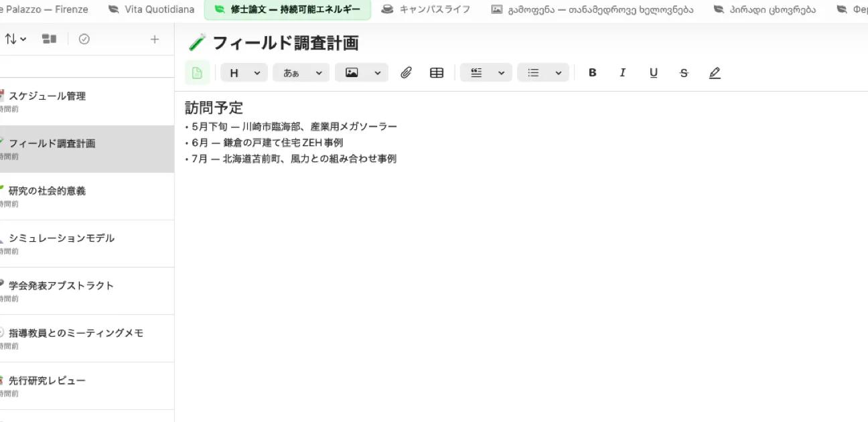This screenshot has width=868, height=422.
Task: Click the 7月 北海道苫前町 bullet line
Action: tap(291, 159)
